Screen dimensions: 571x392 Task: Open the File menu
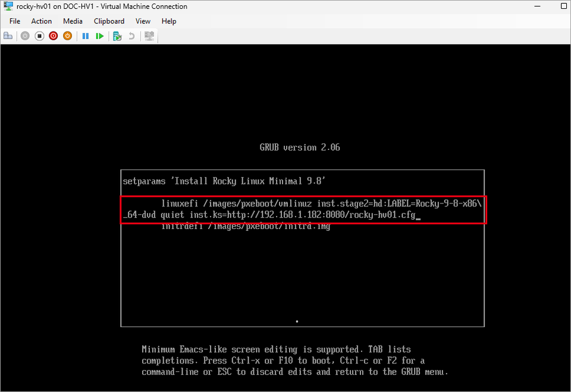tap(15, 21)
